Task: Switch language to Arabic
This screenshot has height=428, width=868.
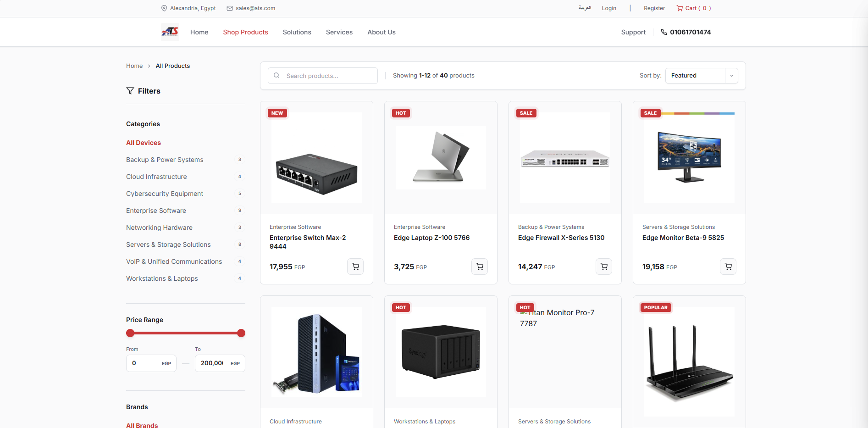Action: (585, 8)
